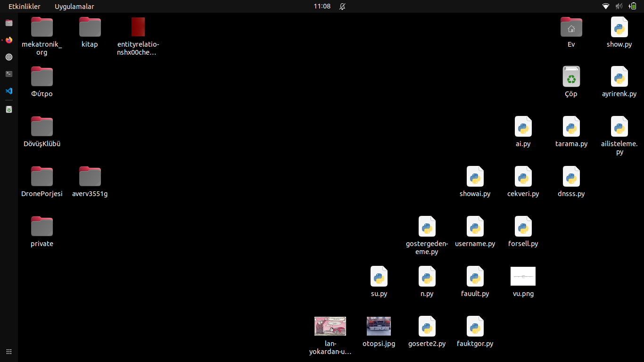Open the Terminal from the dock
Viewport: 644px width, 362px height.
pyautogui.click(x=9, y=74)
